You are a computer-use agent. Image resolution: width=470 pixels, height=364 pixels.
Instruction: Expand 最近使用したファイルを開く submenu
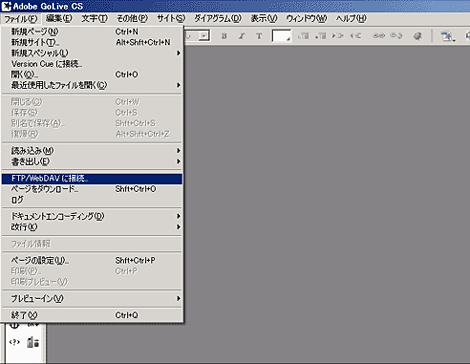coord(92,85)
